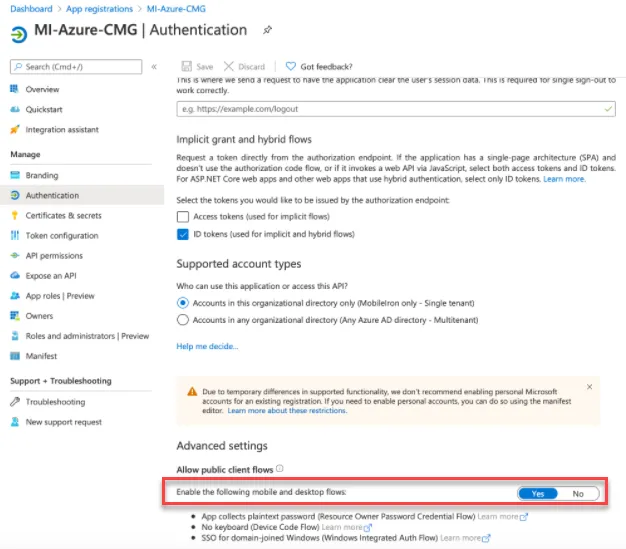Dismiss the warning banner with the X
Viewport: 626px width, 549px height.
click(x=589, y=386)
